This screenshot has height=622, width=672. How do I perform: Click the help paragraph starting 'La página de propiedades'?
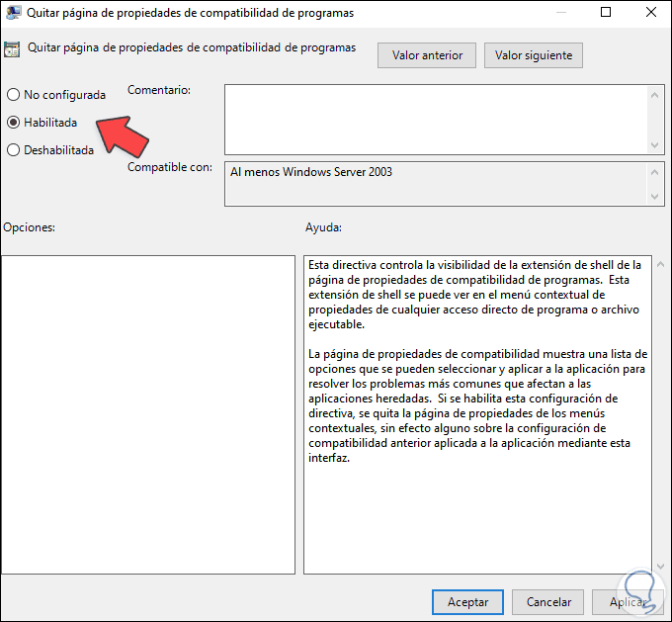click(x=478, y=405)
